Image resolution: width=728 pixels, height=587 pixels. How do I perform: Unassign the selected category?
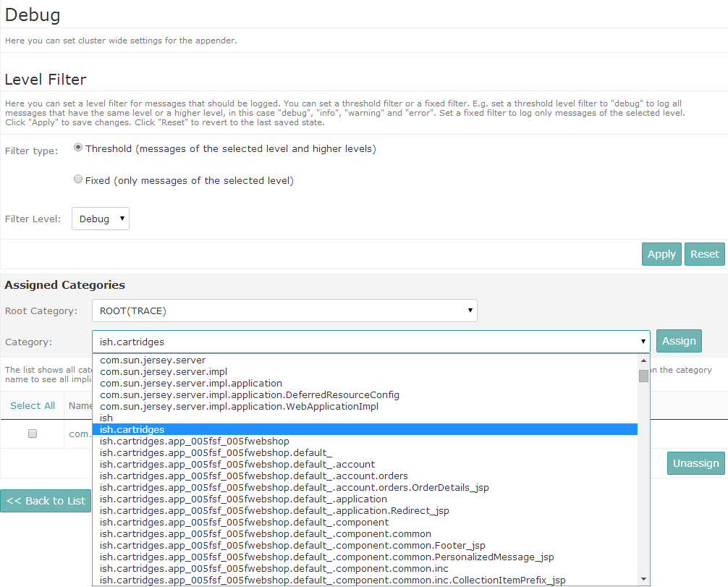(695, 463)
